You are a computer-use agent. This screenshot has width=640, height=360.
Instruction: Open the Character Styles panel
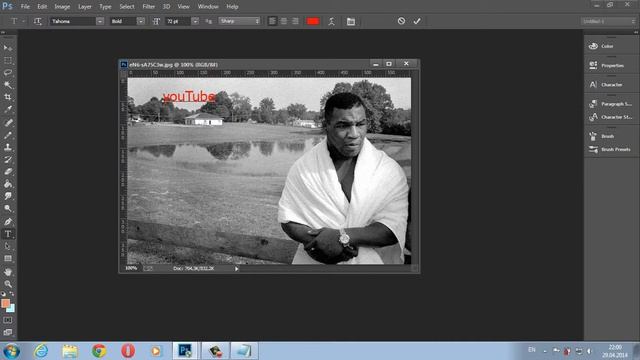click(611, 117)
